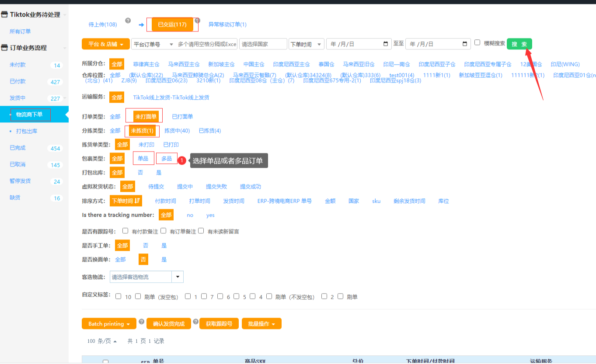Open the 下单时间 time type select
This screenshot has width=596, height=364.
pyautogui.click(x=306, y=44)
